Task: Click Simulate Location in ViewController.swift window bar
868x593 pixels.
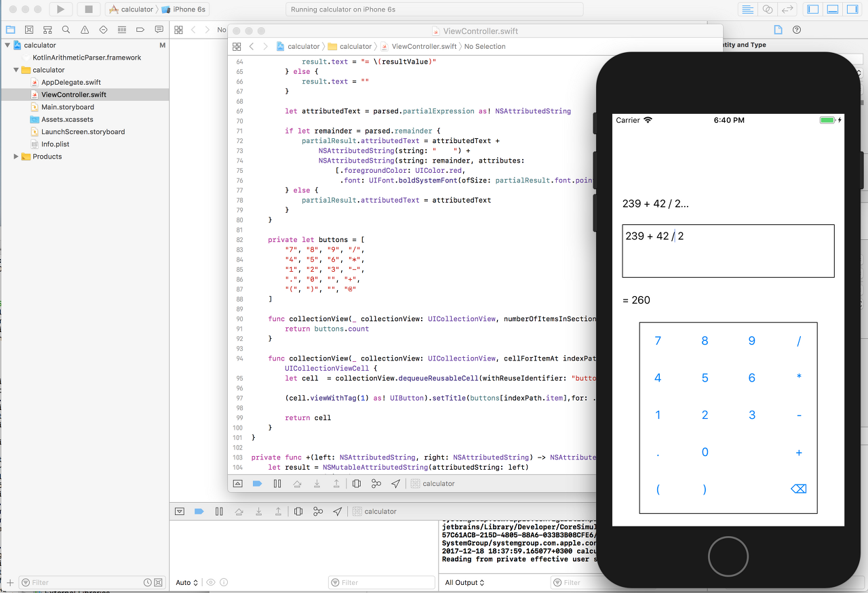Action: (396, 484)
